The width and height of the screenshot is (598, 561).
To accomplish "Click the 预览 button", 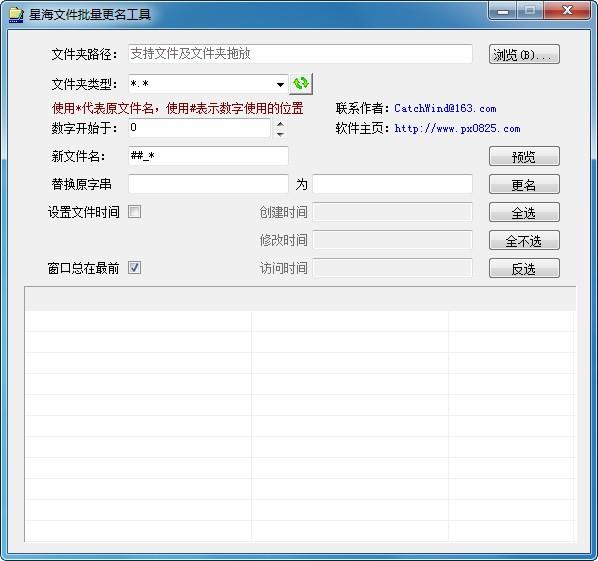I will 524,156.
